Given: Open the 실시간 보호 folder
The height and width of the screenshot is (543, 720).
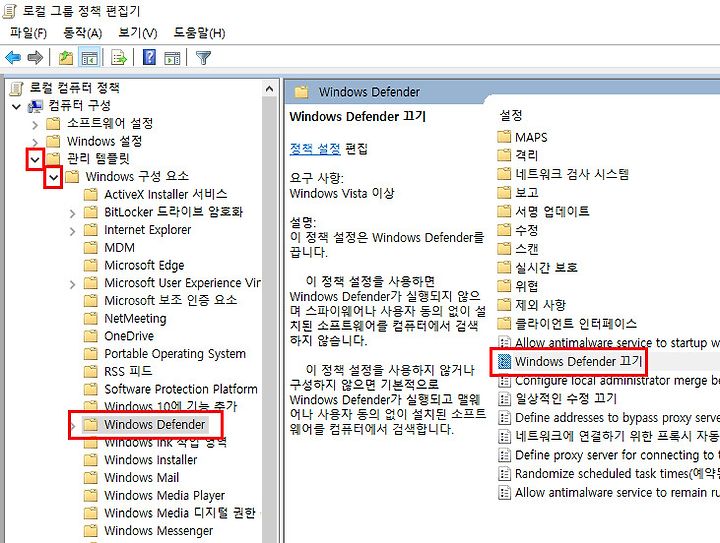Looking at the screenshot, I should tap(537, 268).
